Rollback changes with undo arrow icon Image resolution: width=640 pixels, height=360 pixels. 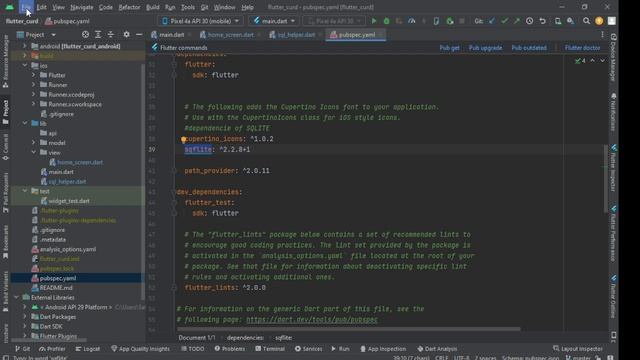[x=542, y=21]
